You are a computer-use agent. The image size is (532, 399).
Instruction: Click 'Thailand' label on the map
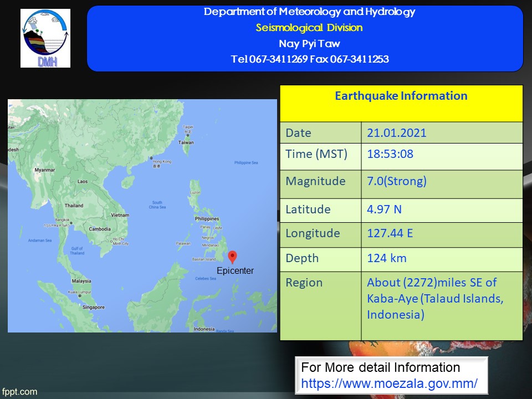[74, 206]
